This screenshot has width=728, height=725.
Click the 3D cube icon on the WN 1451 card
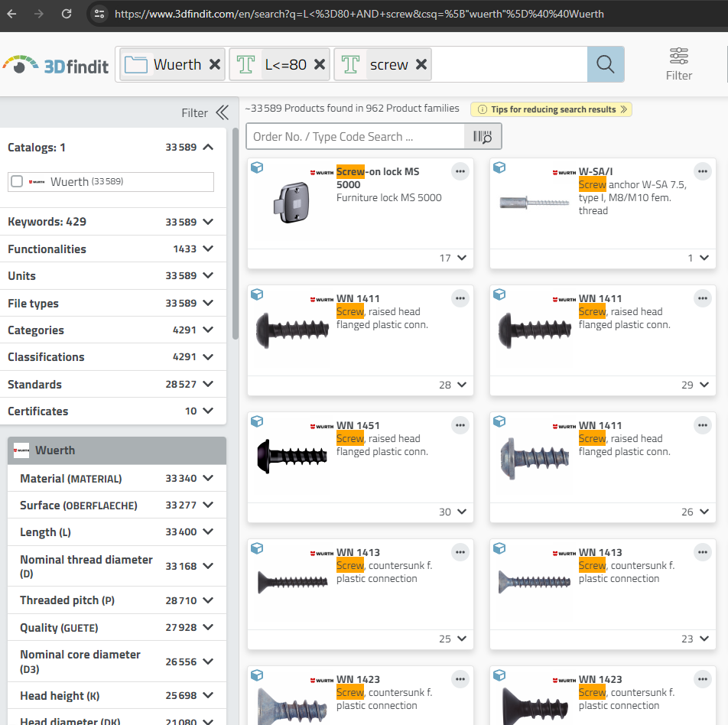(x=257, y=421)
